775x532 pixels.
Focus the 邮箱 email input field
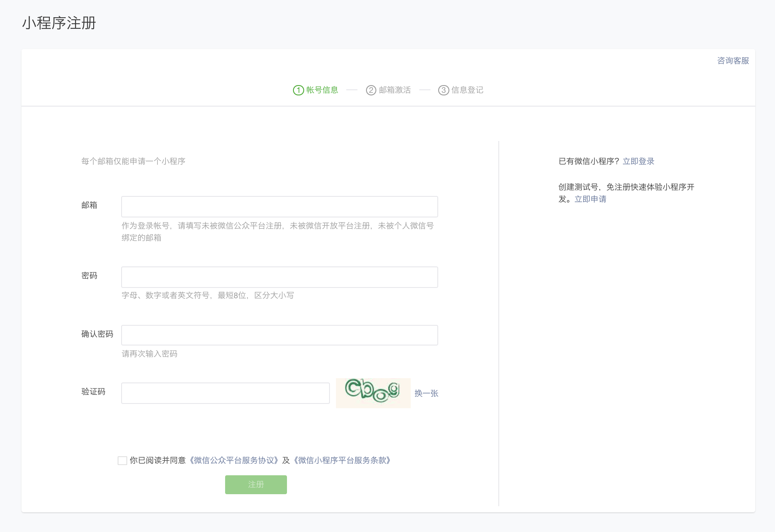click(279, 207)
